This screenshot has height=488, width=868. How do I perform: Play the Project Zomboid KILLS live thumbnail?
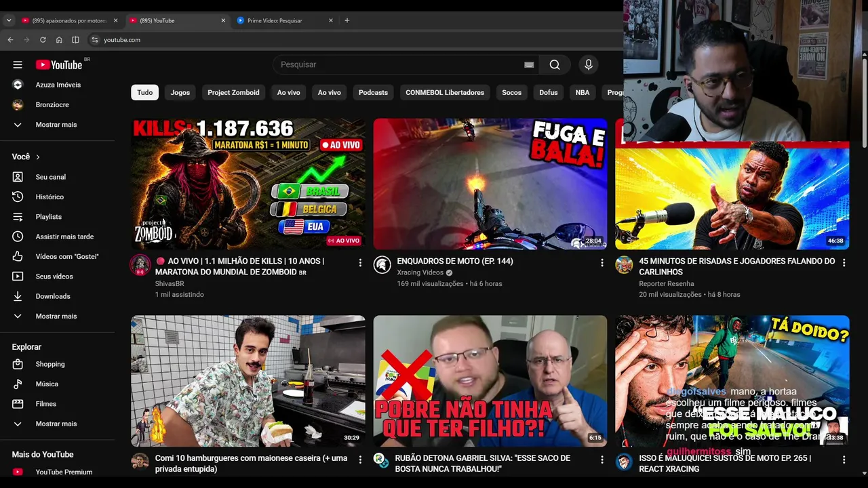[x=248, y=184]
